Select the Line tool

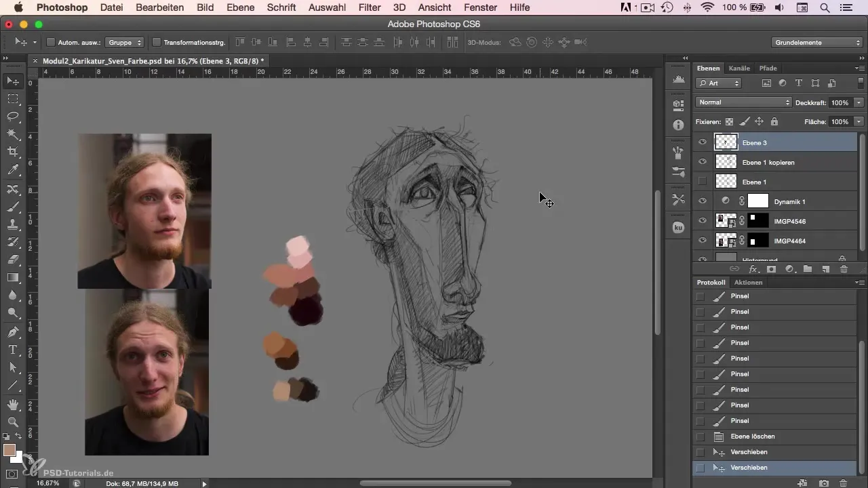pos(13,385)
